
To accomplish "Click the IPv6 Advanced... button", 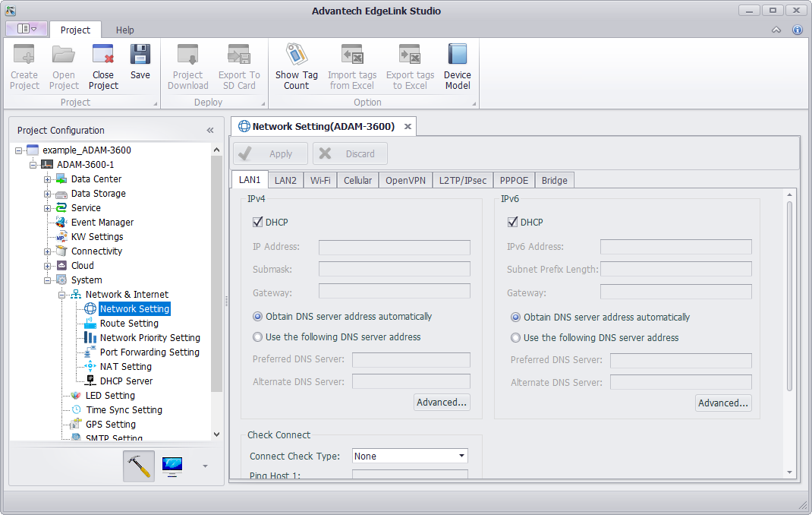I will 723,403.
